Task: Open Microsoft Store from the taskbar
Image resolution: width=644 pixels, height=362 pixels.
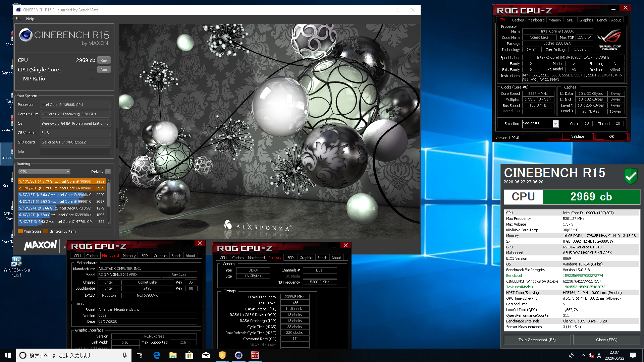Action: click(x=190, y=355)
